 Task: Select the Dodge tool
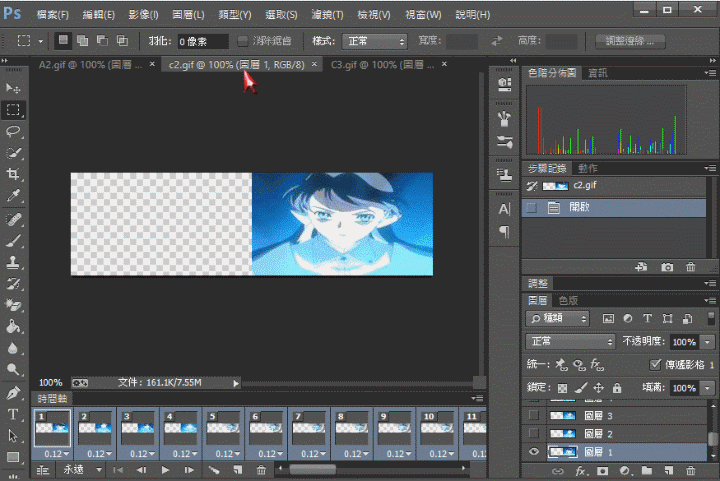click(13, 369)
